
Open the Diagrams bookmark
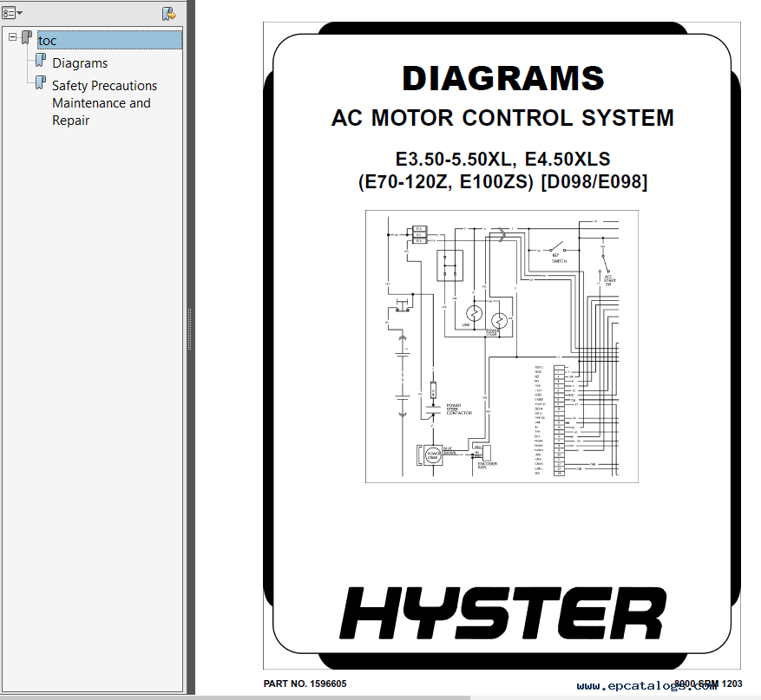80,63
